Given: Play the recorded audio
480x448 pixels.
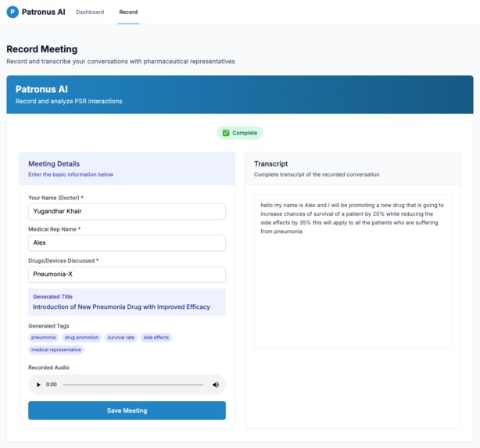Looking at the screenshot, I should pos(38,385).
